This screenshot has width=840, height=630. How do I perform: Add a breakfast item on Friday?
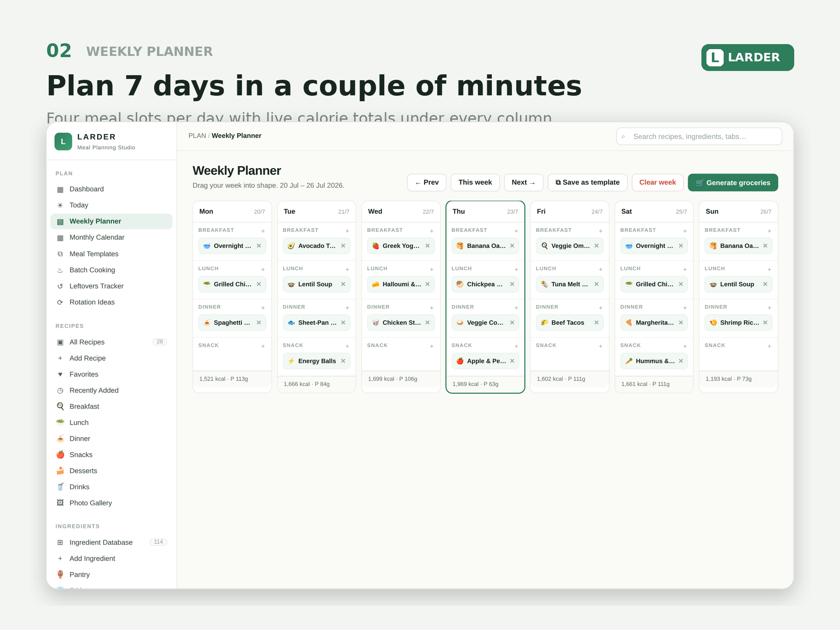click(x=601, y=231)
